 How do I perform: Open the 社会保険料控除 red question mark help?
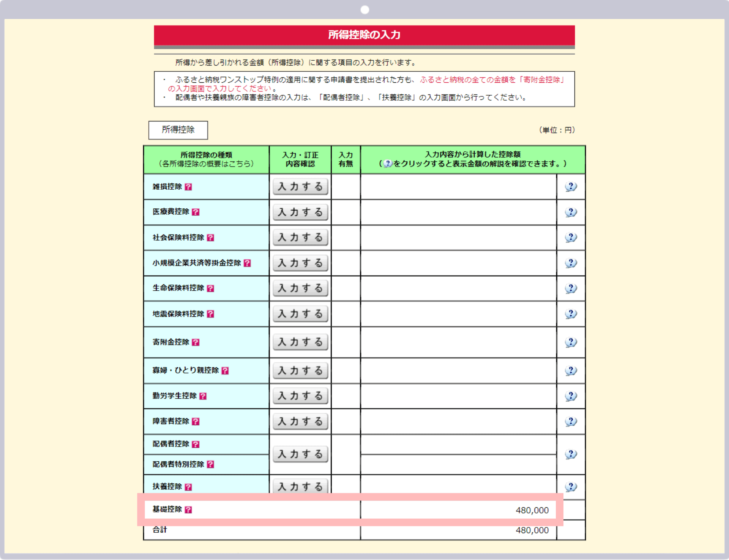point(210,238)
